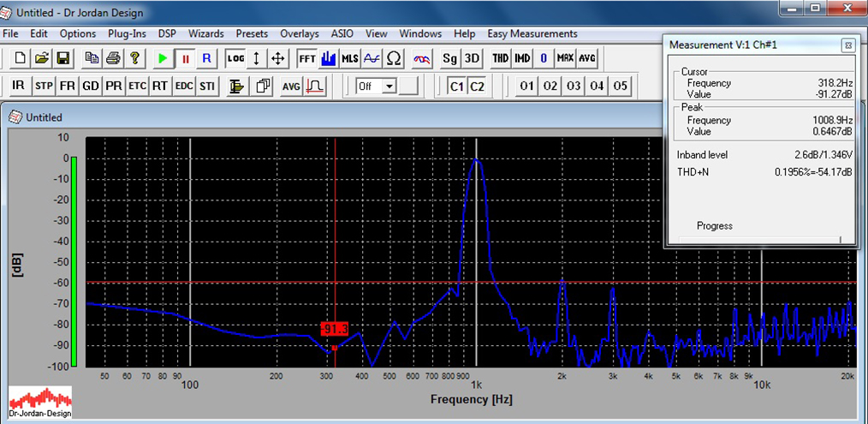Toggle channel C2 display

(477, 86)
